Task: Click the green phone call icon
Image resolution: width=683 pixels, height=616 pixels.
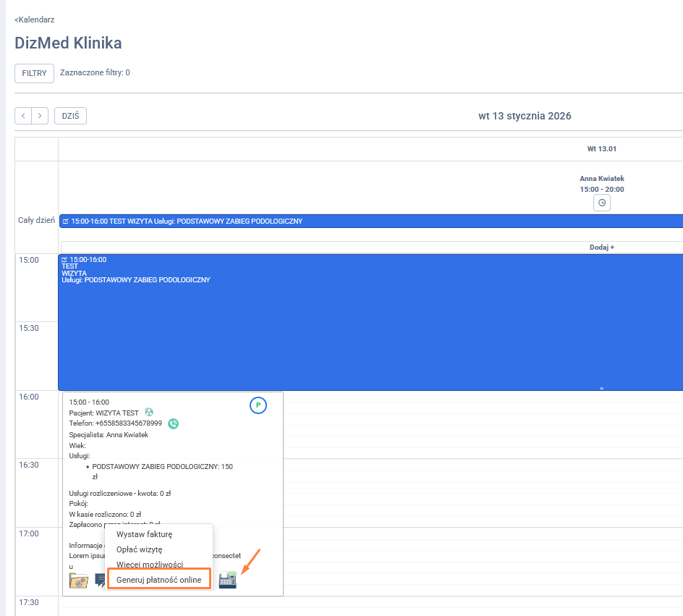Action: tap(174, 423)
